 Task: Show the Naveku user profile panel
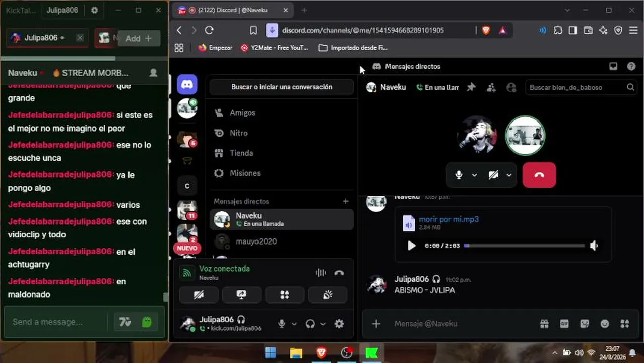click(x=511, y=87)
